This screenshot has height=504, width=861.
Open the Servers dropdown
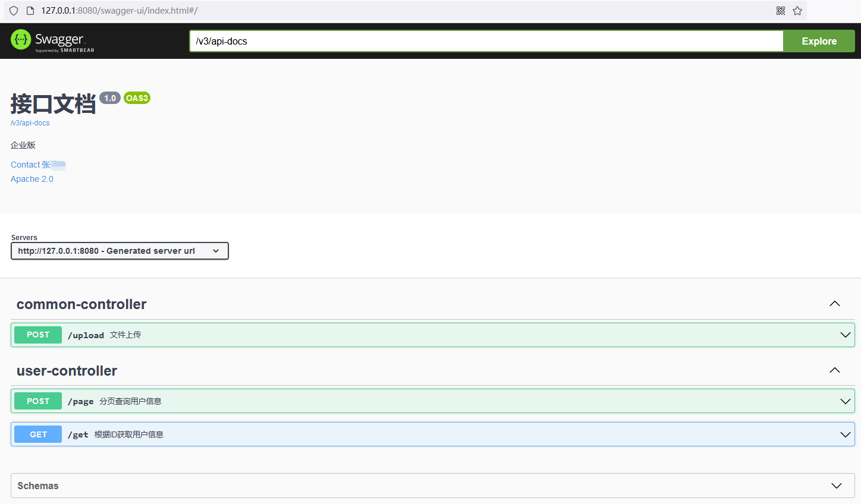(120, 250)
